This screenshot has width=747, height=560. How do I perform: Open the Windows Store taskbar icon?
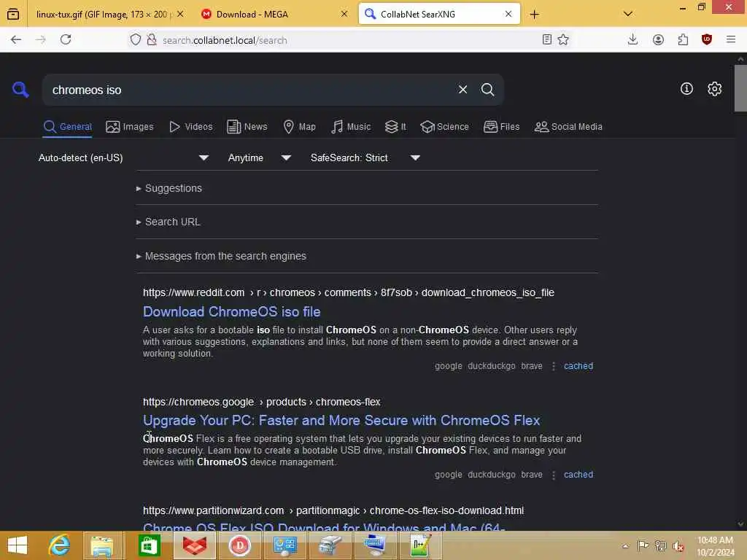tap(149, 545)
